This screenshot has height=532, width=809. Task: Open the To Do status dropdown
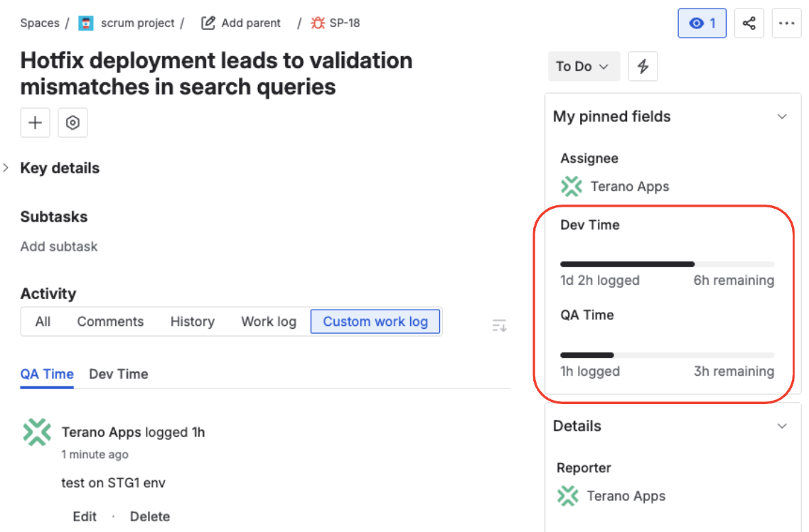point(583,65)
